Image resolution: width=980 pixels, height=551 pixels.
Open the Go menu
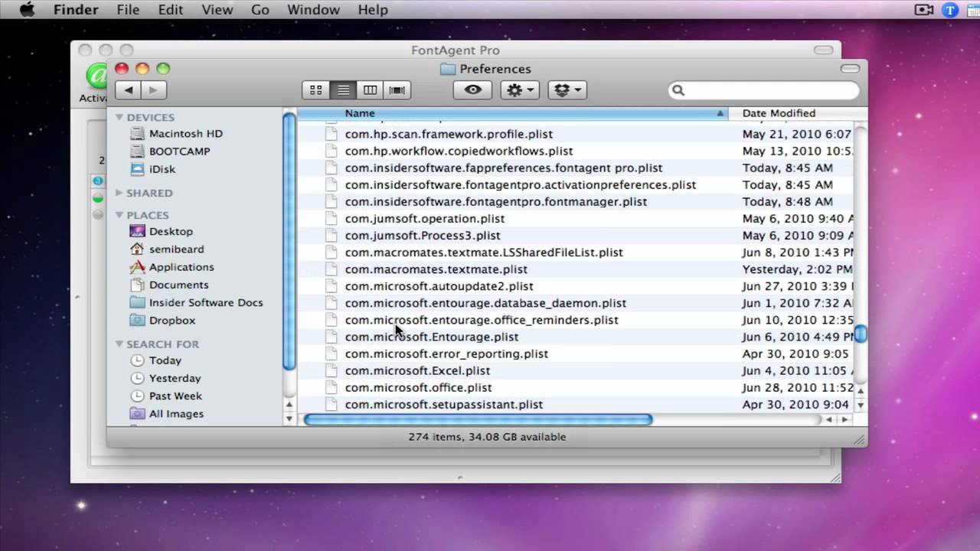click(x=260, y=10)
